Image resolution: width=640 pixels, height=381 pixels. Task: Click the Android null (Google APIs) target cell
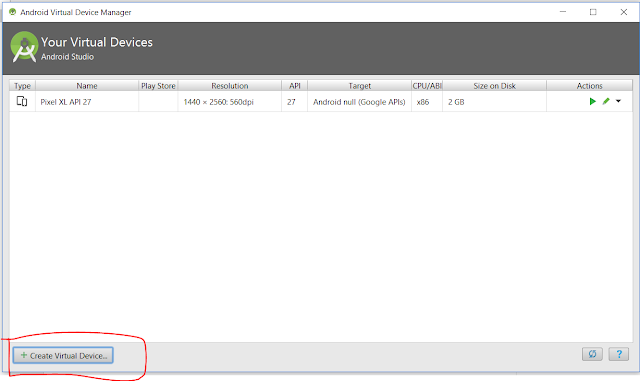point(359,102)
